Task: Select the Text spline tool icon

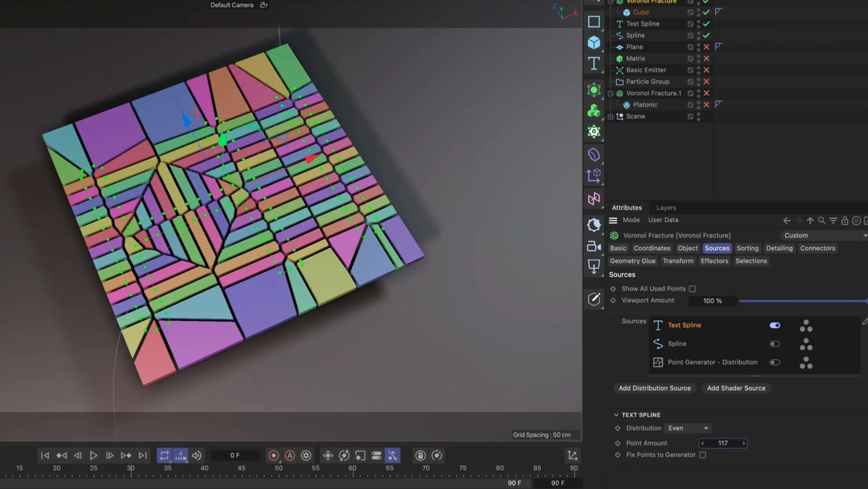Action: tap(594, 63)
